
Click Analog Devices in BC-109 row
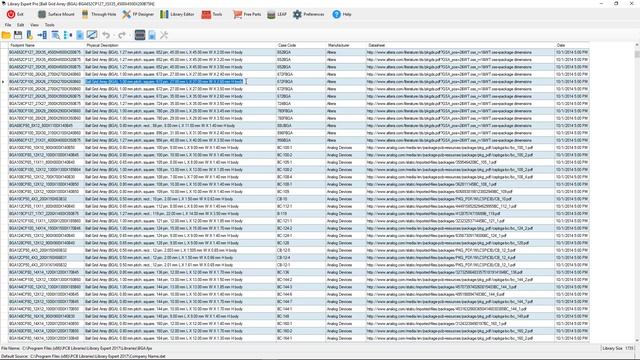[346, 191]
